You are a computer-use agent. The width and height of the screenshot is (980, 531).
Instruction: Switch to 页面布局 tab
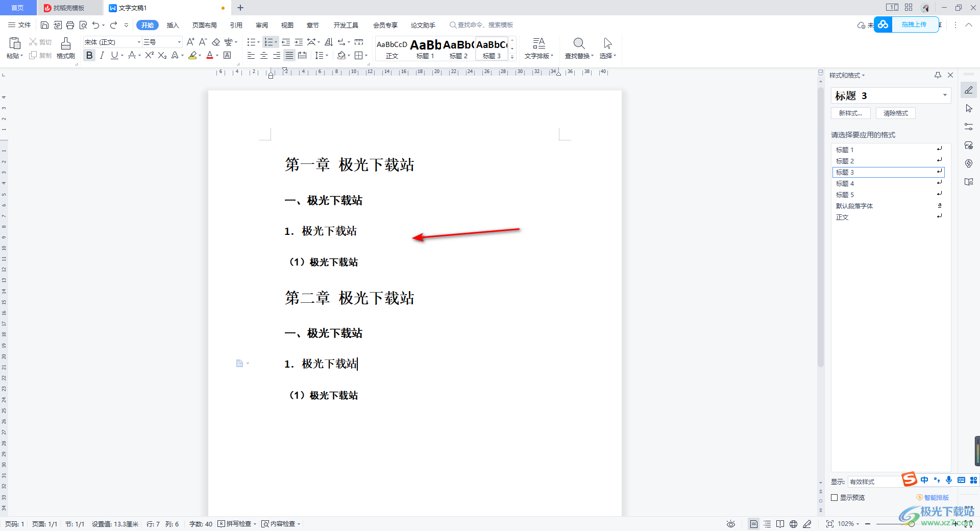coord(205,25)
